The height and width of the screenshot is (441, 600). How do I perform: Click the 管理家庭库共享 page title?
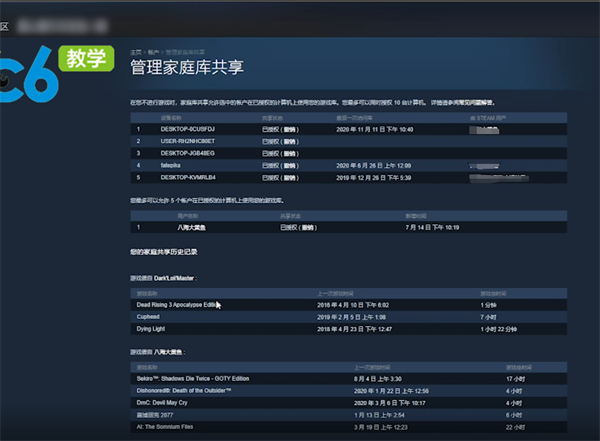pos(187,67)
